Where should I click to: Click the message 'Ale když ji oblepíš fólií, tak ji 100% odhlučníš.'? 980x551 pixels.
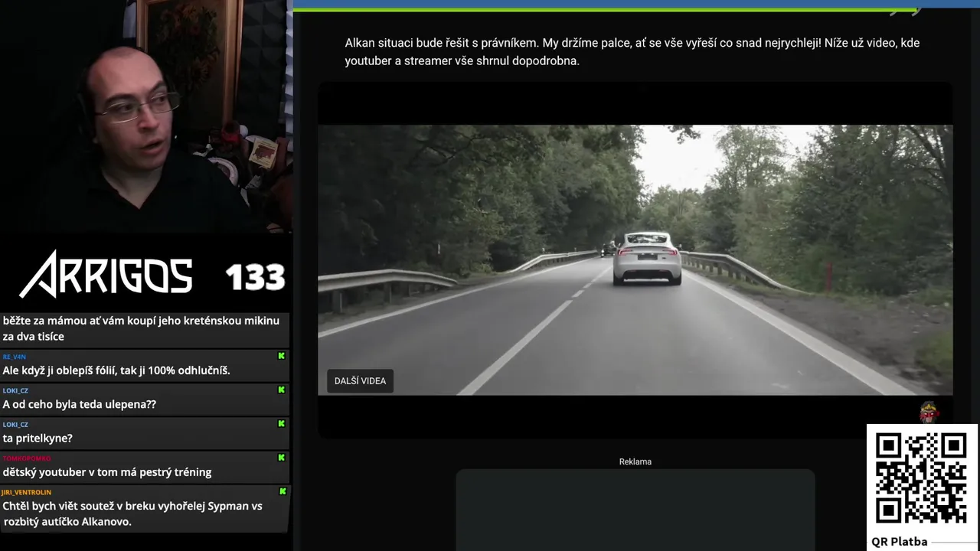pos(116,370)
